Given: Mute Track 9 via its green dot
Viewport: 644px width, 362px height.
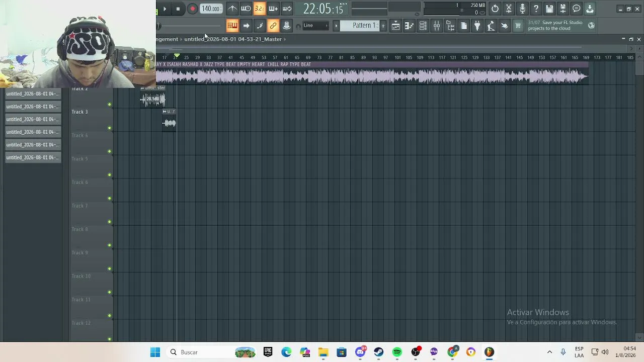Looking at the screenshot, I should [110, 268].
